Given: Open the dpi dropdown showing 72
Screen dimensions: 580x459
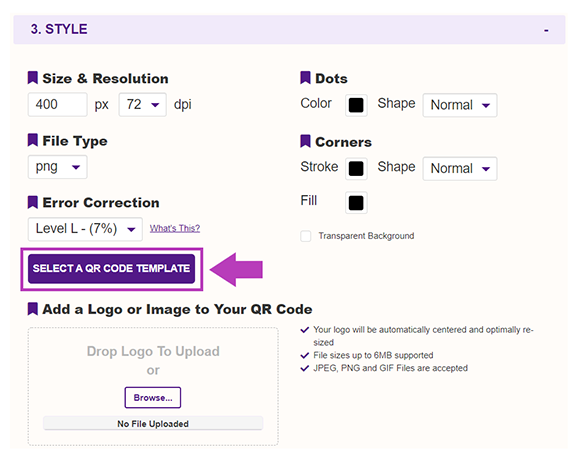Looking at the screenshot, I should (142, 105).
